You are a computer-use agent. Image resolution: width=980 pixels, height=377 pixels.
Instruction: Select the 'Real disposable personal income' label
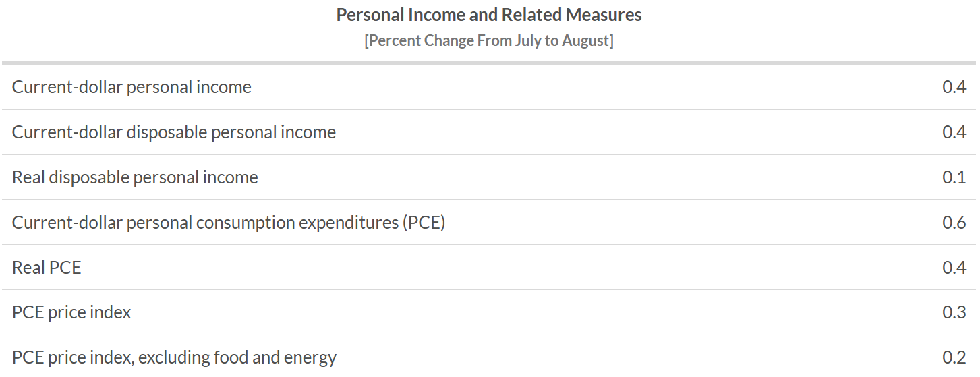coord(135,177)
